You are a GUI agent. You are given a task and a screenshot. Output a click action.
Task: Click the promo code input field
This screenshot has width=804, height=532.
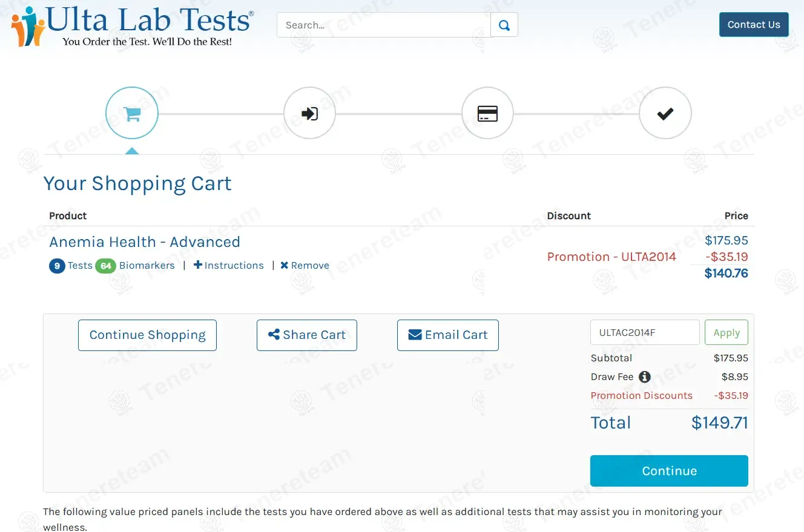(x=644, y=333)
